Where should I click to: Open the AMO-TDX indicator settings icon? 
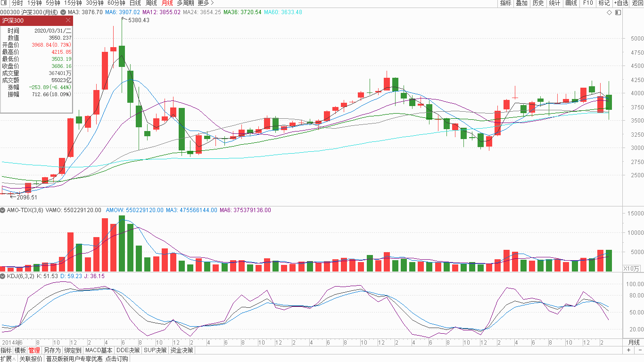[3, 210]
